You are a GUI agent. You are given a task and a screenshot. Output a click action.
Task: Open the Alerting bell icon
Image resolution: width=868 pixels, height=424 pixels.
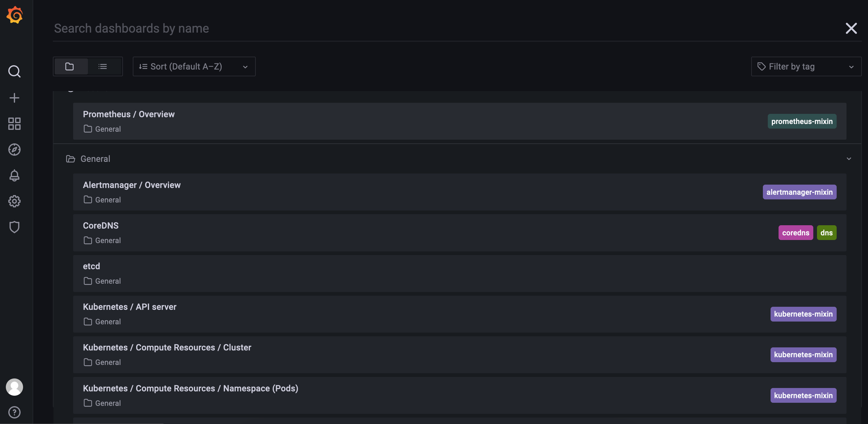coord(14,175)
